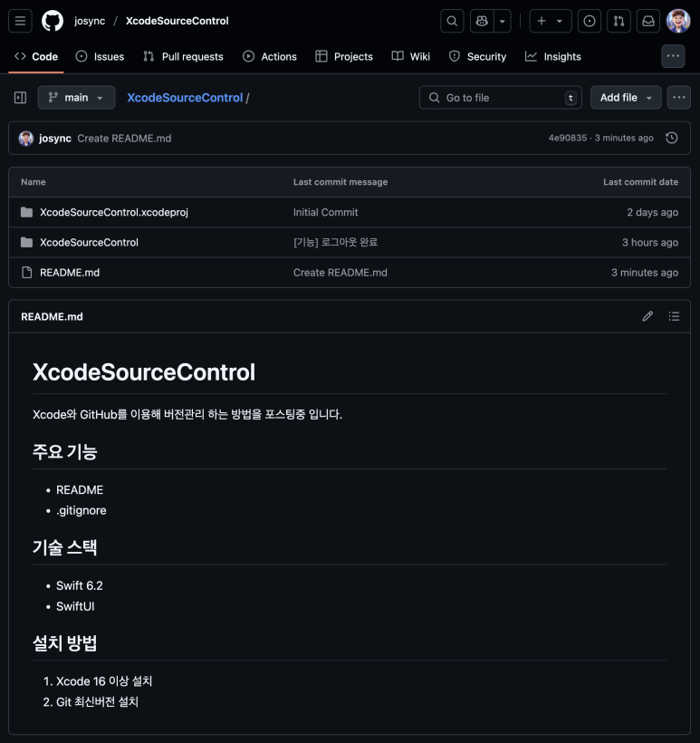700x743 pixels.
Task: Click josync commit author avatar
Action: point(26,139)
